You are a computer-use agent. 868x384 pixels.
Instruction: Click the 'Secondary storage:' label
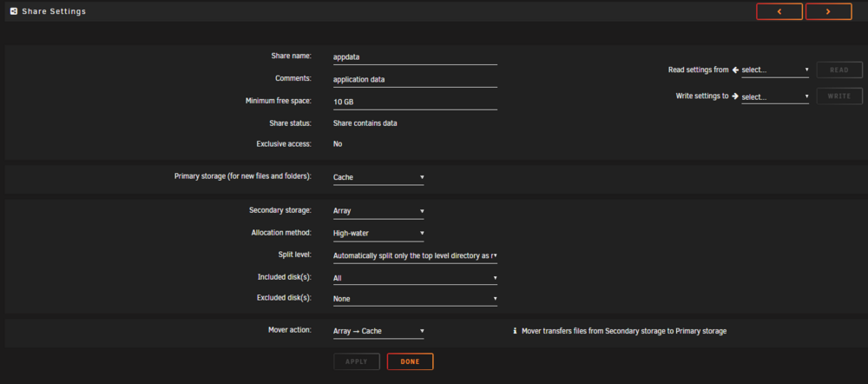(280, 210)
